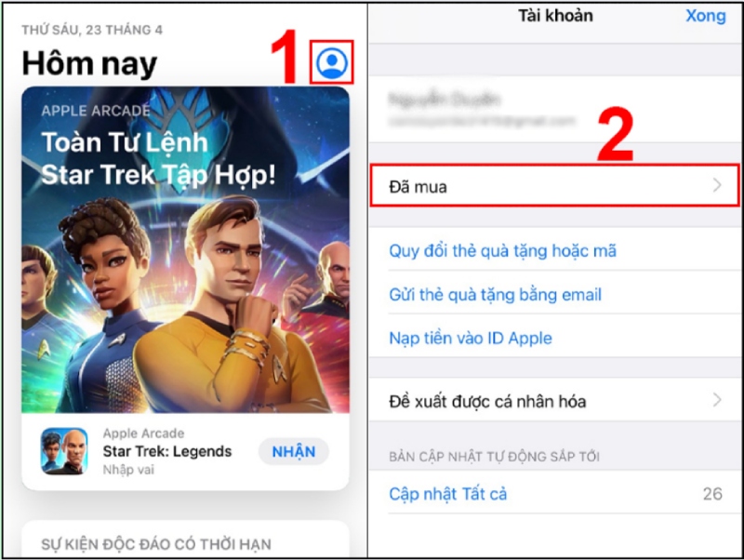
Task: Select Nạp tiền vào ID Apple
Action: 471,338
